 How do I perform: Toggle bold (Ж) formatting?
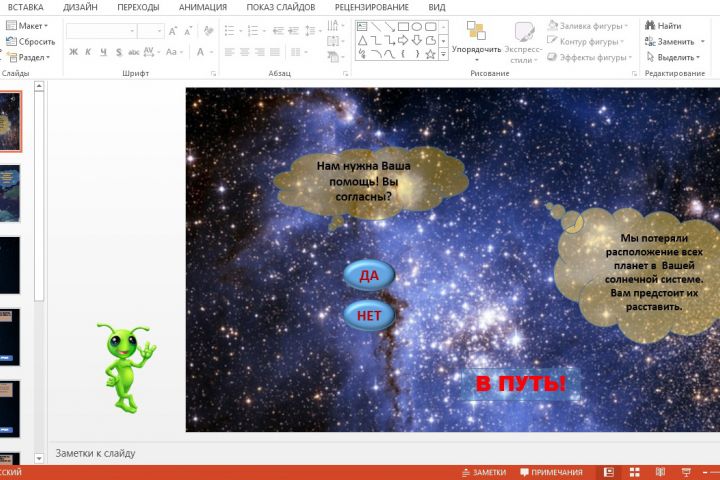[x=73, y=52]
